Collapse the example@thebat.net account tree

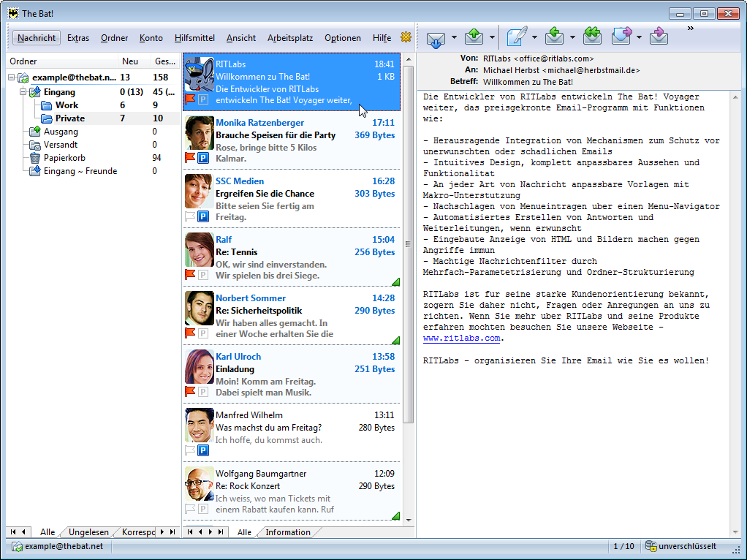[12, 77]
